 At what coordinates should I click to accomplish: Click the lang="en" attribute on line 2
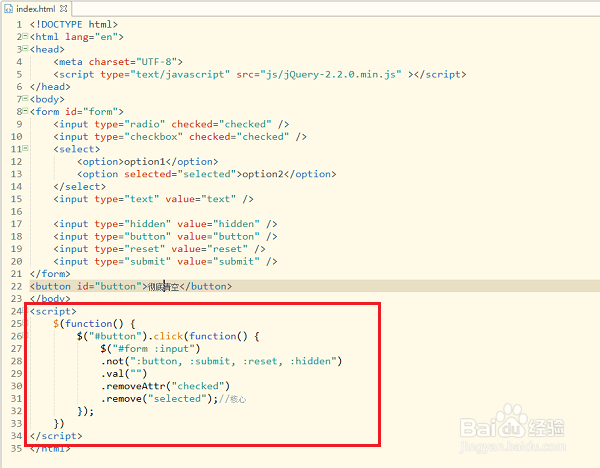91,37
